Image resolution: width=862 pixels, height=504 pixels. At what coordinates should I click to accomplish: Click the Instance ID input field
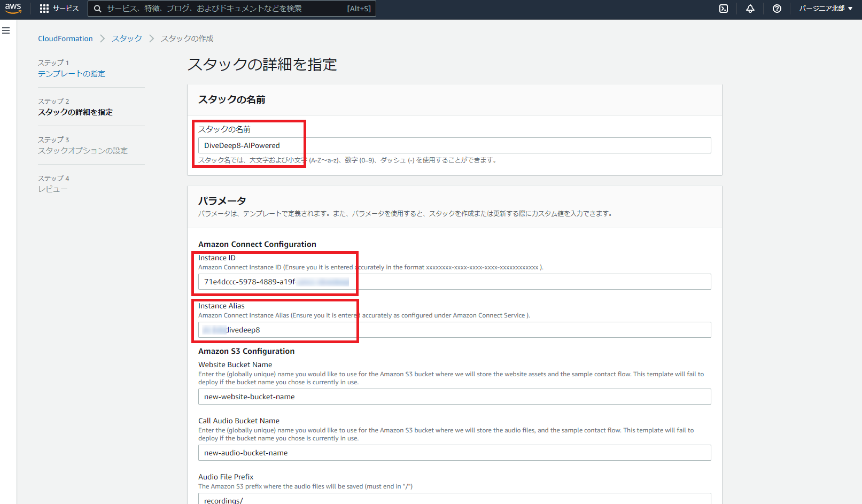tap(454, 282)
